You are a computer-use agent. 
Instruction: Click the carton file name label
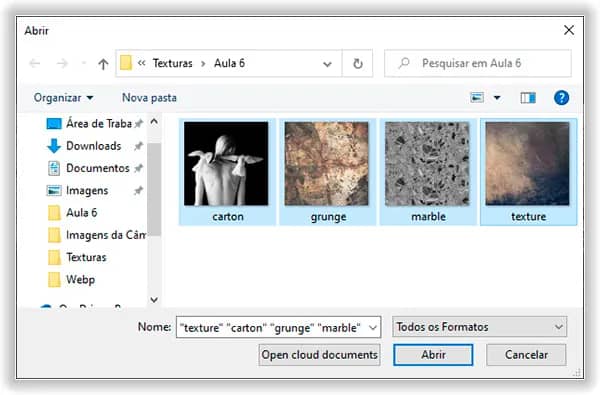click(x=228, y=217)
